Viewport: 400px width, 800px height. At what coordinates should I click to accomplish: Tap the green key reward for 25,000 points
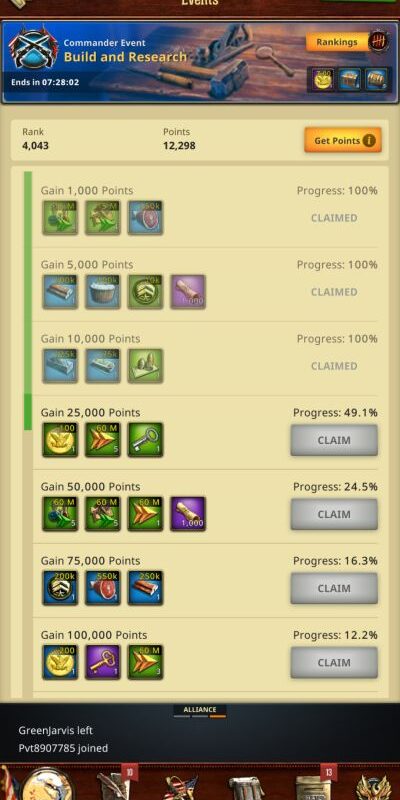(145, 440)
